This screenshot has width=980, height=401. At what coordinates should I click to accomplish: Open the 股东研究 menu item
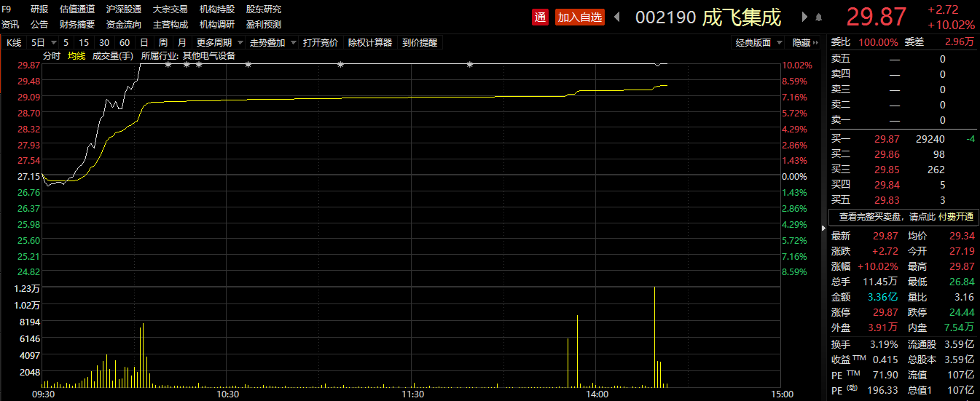click(x=264, y=9)
